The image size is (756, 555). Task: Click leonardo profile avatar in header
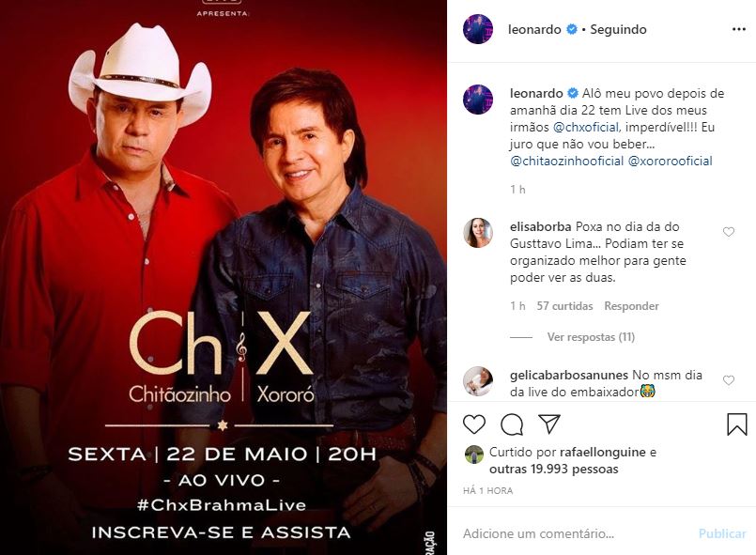click(x=478, y=29)
